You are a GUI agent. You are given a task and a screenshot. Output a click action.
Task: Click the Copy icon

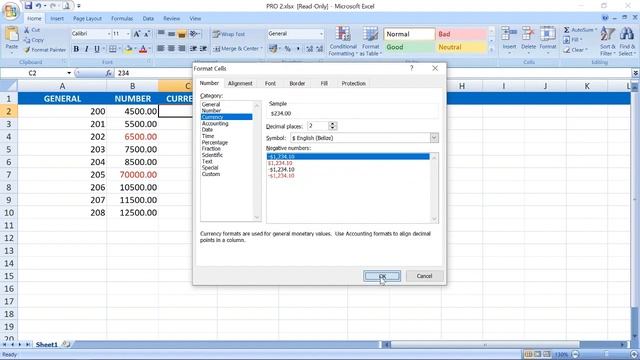tap(27, 40)
